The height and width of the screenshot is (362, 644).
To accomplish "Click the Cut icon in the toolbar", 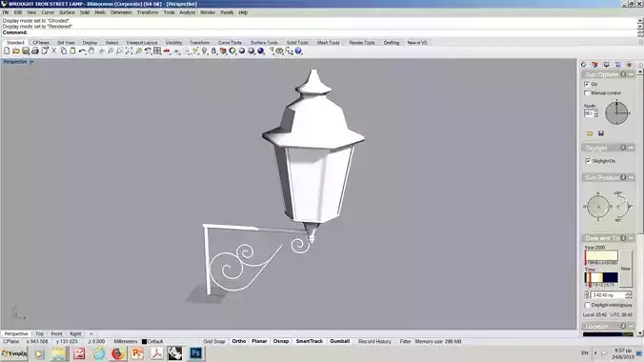I will (53, 50).
